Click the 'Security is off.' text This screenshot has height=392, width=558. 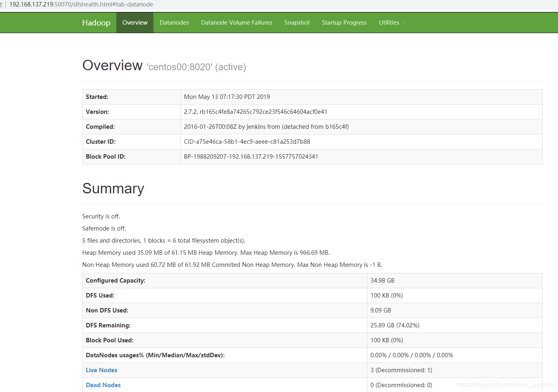(101, 216)
